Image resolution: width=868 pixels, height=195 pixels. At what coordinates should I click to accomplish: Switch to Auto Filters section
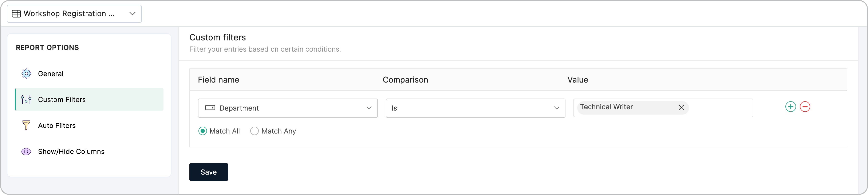coord(57,125)
